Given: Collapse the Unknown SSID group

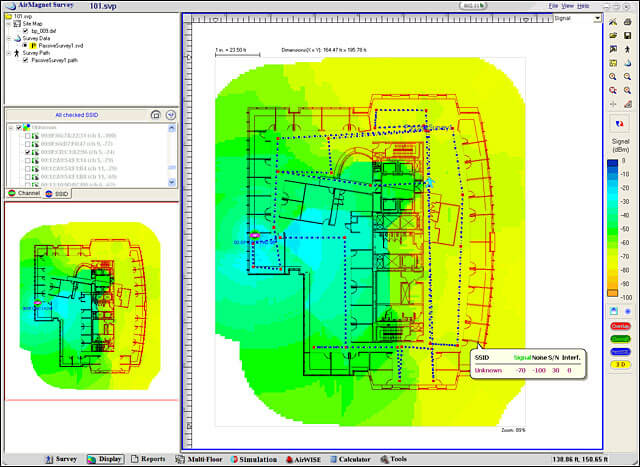Looking at the screenshot, I should [x=9, y=127].
